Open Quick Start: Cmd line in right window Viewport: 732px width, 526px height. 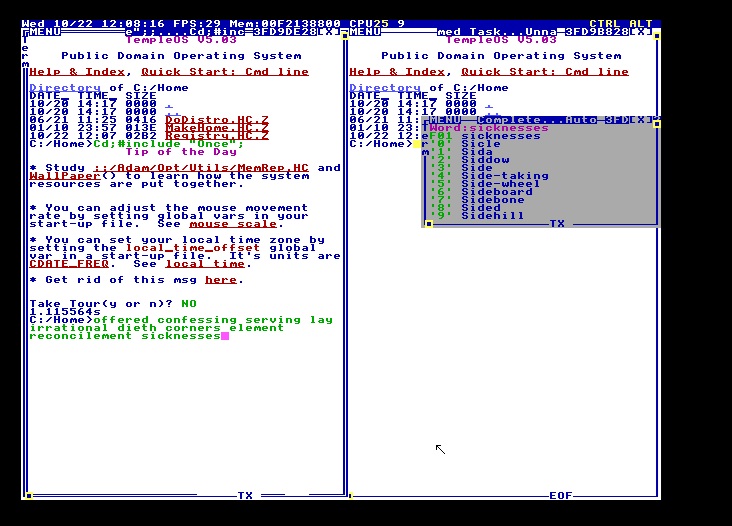click(x=545, y=72)
